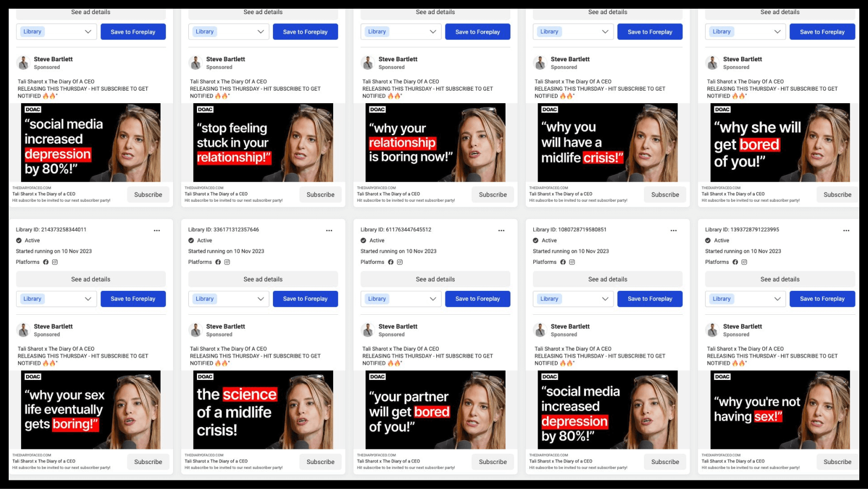Click See ad details for Library ID 336171312357646
This screenshot has height=489, width=868.
pos(263,280)
